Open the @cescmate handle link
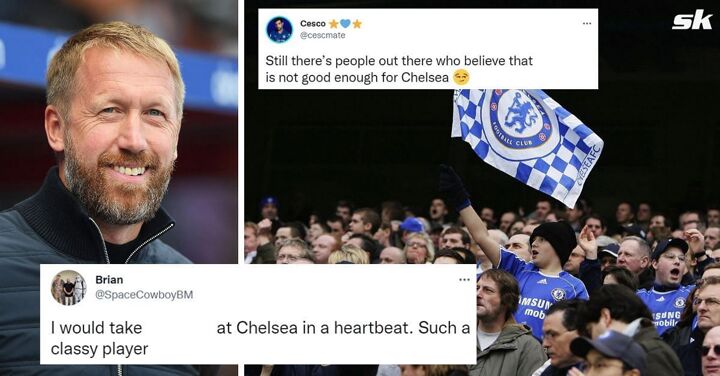 point(322,35)
